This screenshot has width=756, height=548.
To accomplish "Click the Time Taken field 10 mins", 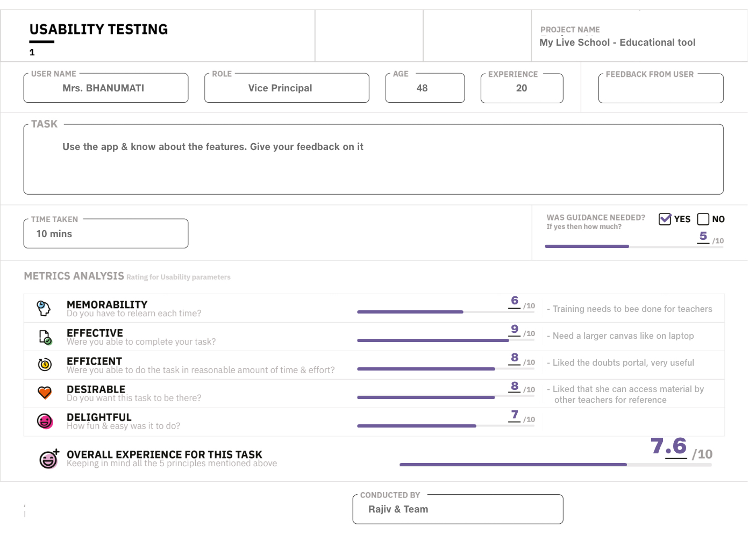I will coord(106,234).
